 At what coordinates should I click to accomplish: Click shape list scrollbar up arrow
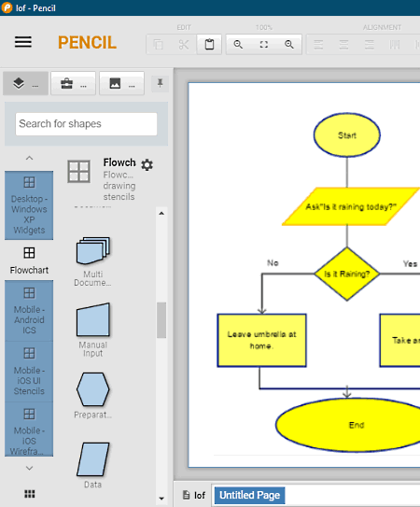click(161, 214)
